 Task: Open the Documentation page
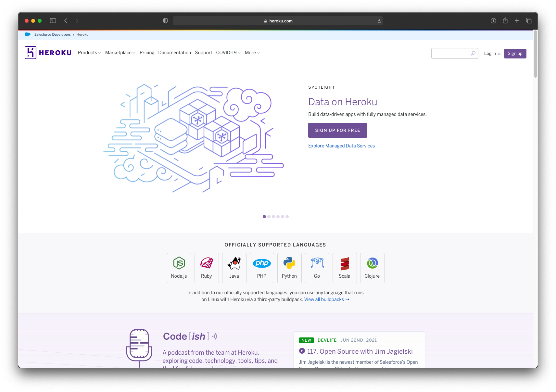(175, 53)
